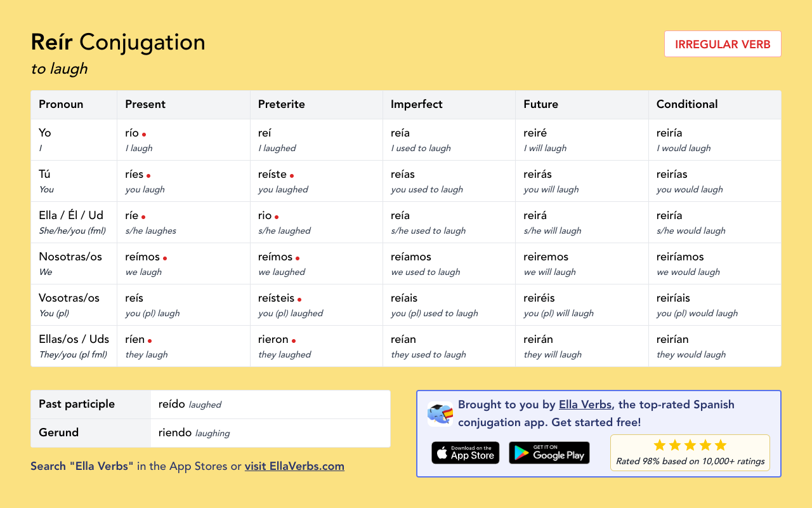
Task: Open the visit EllaVerbs.com link
Action: point(294,466)
